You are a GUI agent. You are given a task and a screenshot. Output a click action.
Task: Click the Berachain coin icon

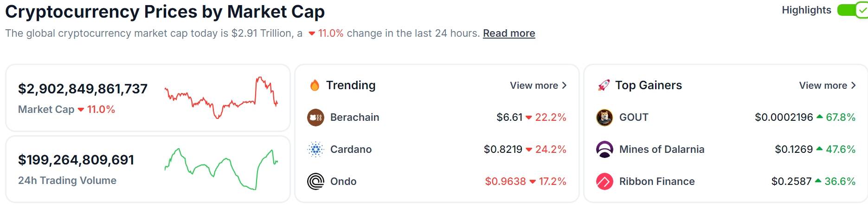pyautogui.click(x=315, y=118)
